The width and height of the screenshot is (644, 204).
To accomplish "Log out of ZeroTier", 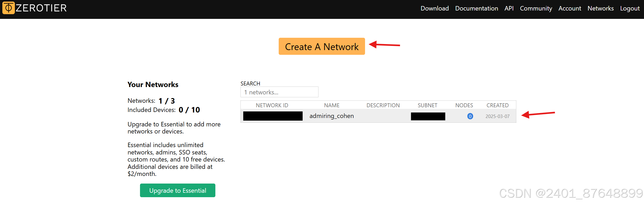I will pyautogui.click(x=630, y=8).
